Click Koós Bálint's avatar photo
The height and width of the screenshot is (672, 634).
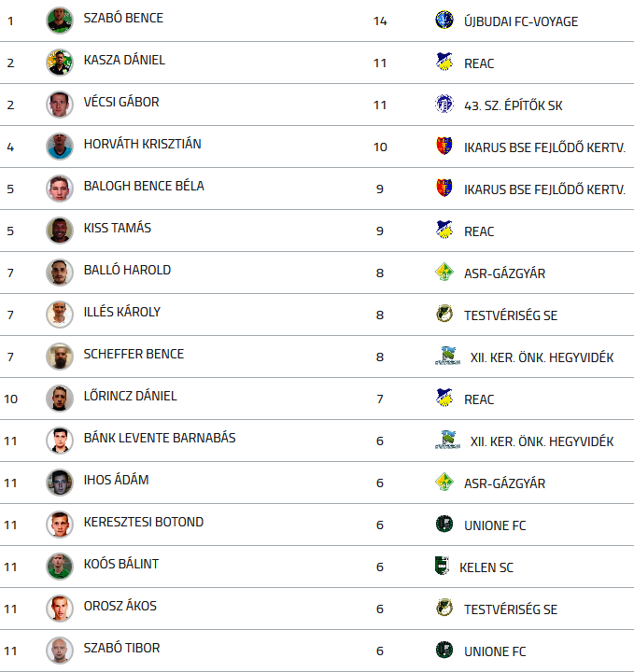[60, 566]
